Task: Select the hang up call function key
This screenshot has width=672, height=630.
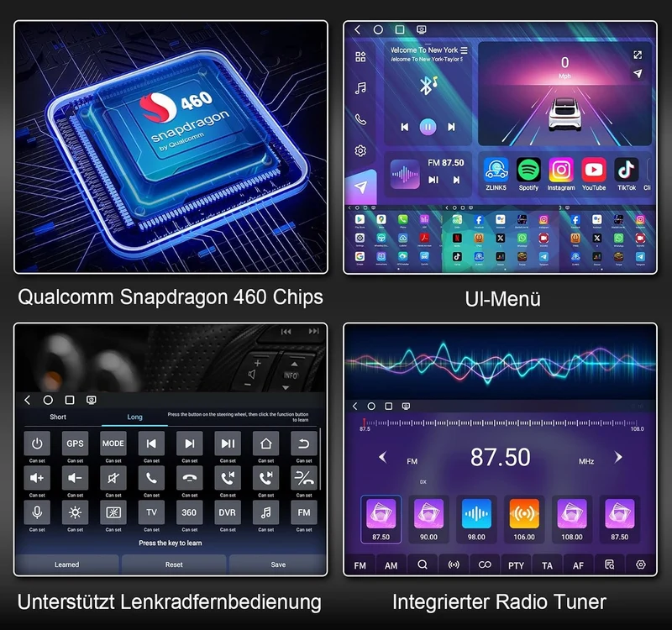Action: (190, 478)
